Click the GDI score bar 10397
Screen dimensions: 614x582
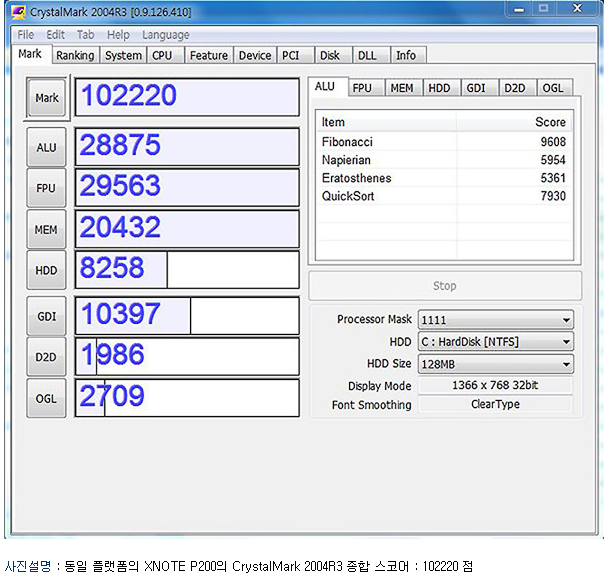tap(187, 316)
